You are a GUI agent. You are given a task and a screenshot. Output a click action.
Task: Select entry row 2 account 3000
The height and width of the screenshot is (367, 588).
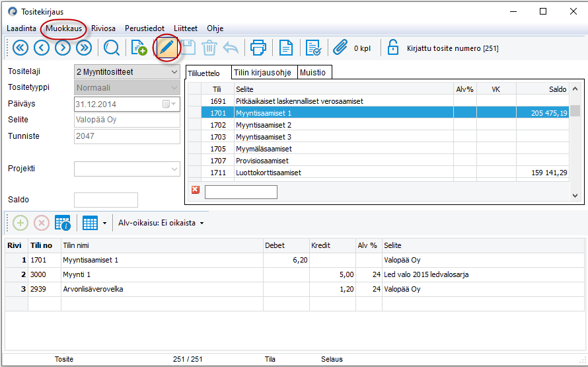tap(295, 274)
